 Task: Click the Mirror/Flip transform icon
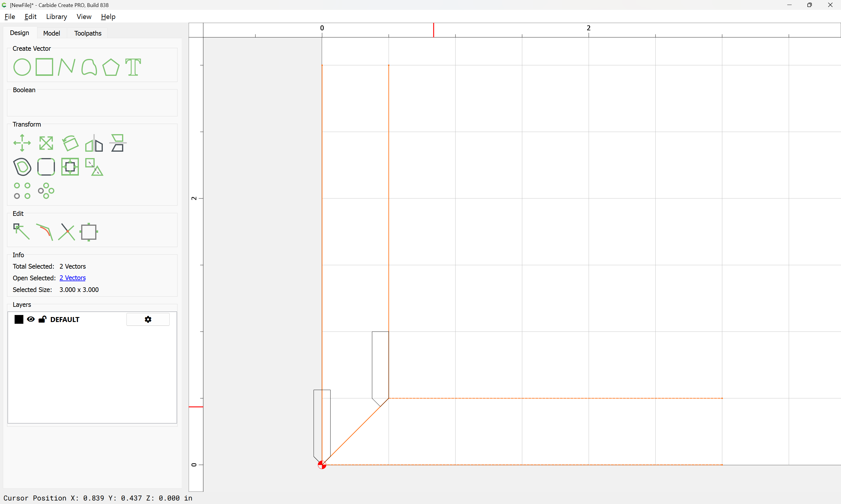point(94,143)
